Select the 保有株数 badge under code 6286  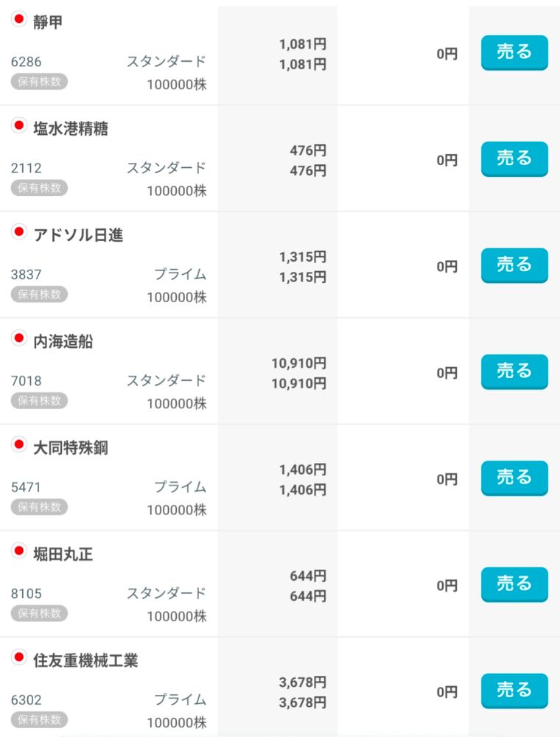[40, 82]
